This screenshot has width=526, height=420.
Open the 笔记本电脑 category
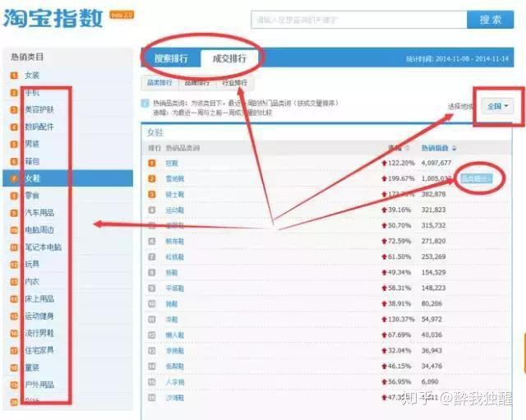tap(43, 247)
